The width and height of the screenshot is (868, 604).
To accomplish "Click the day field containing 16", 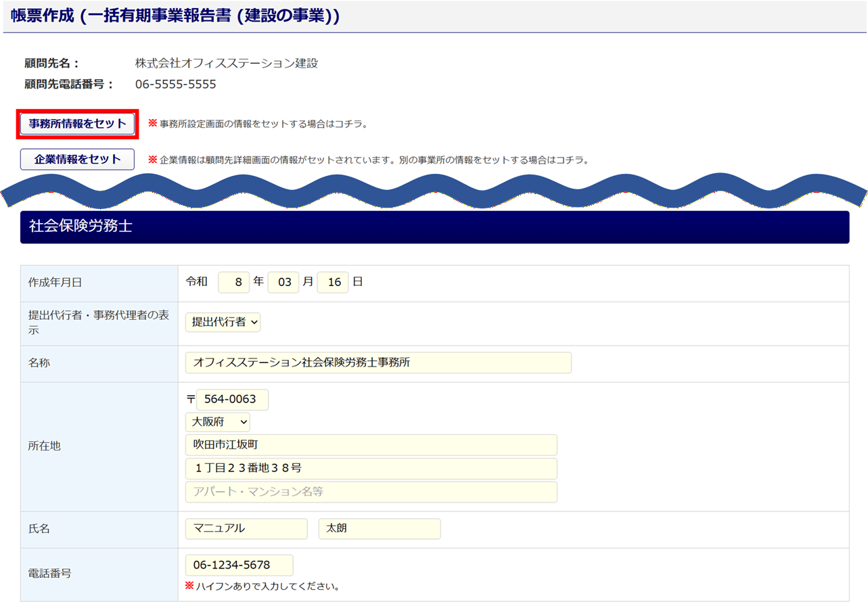I will pos(333,282).
